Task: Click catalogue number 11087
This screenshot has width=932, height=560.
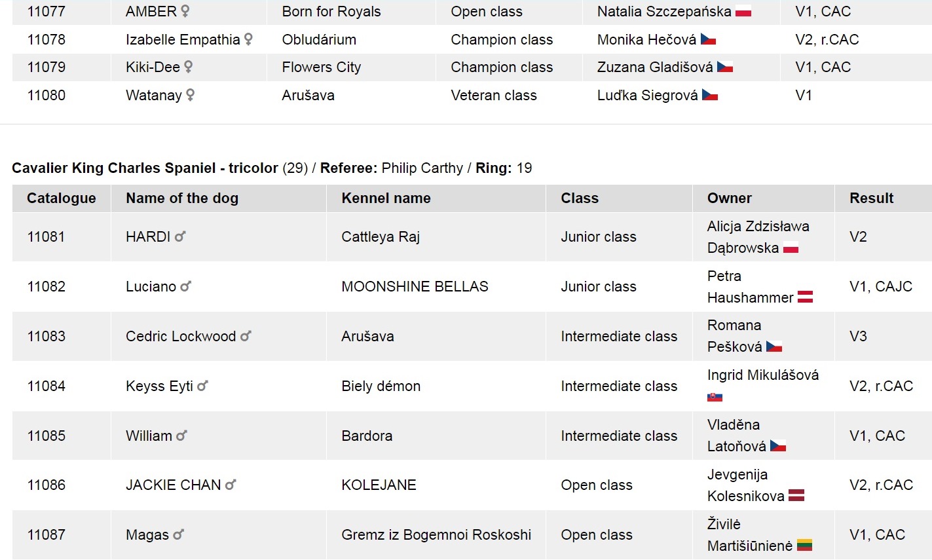Action: pos(47,534)
